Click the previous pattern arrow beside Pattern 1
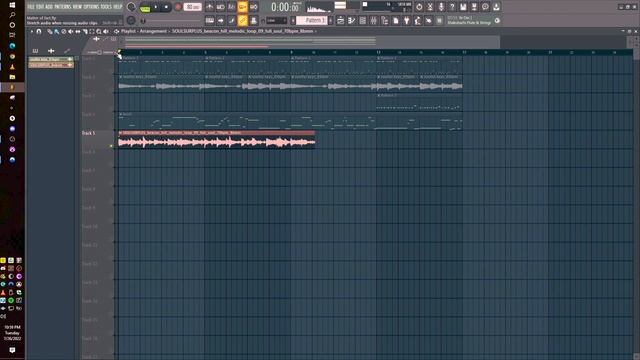 click(293, 20)
